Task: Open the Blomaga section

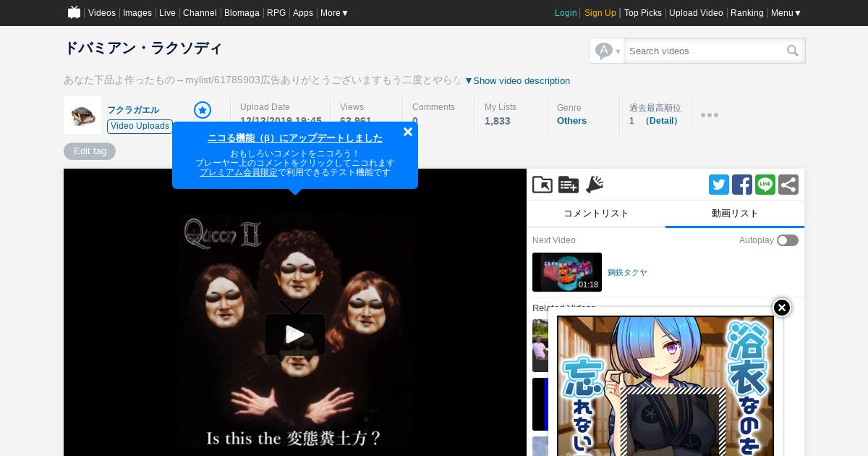Action: click(242, 13)
